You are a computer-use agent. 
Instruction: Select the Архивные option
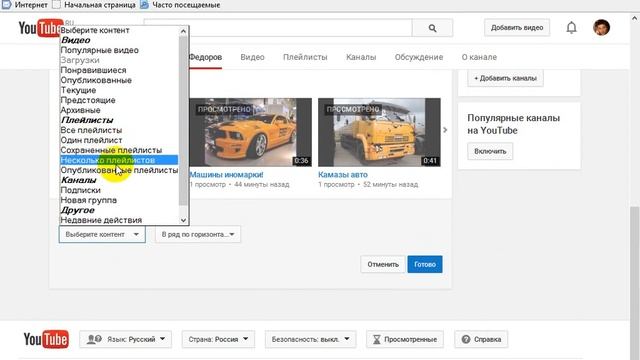pos(119,110)
